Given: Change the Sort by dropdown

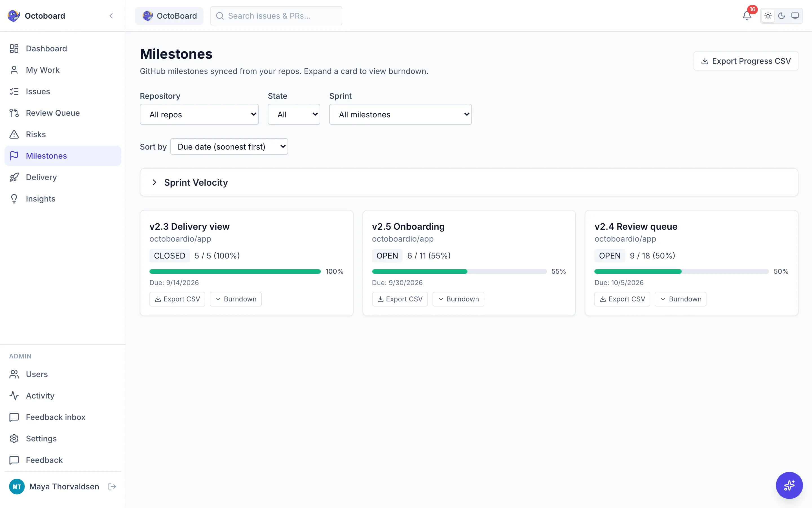Looking at the screenshot, I should pos(229,146).
